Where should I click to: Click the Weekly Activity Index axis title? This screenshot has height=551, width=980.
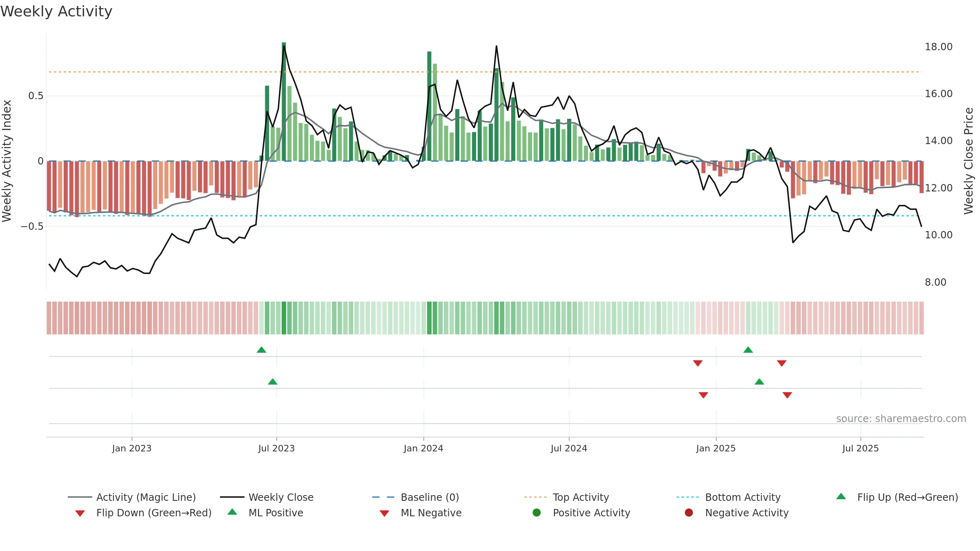coord(7,161)
